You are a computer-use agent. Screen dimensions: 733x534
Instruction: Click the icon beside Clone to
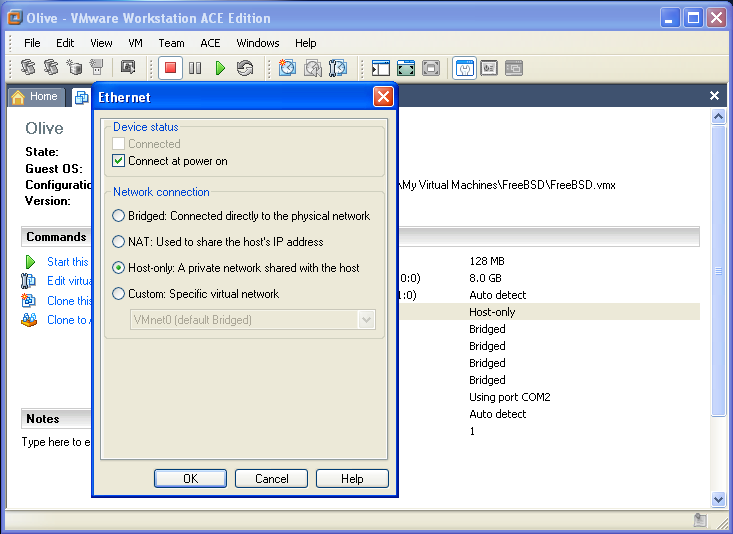(x=29, y=320)
